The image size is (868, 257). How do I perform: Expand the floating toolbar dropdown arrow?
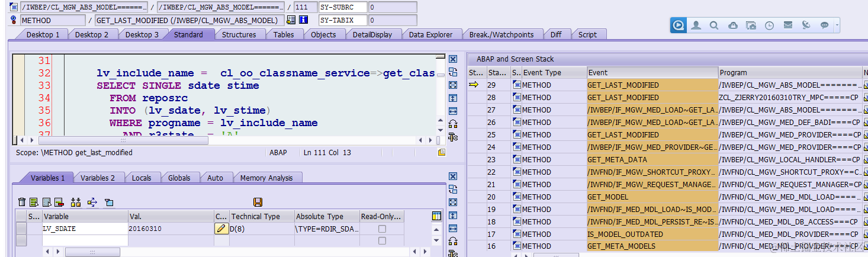pos(837,25)
